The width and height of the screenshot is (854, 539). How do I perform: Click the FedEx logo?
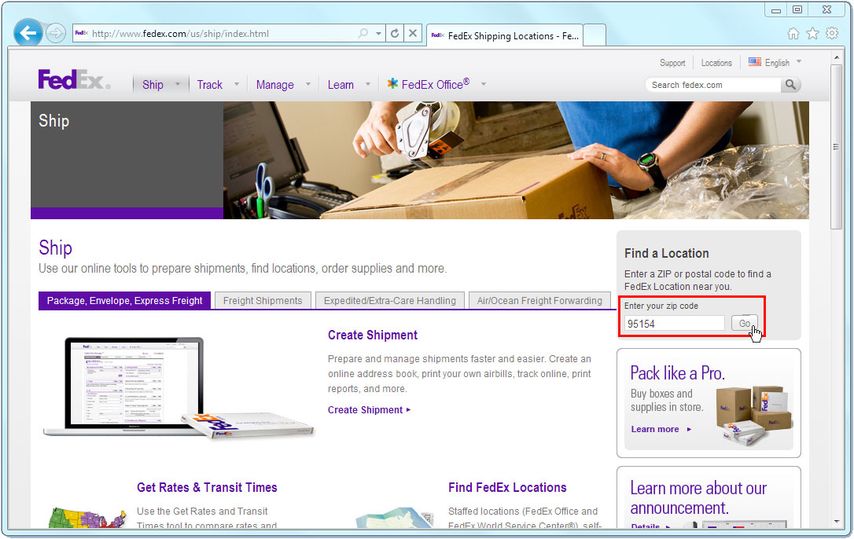coord(74,79)
